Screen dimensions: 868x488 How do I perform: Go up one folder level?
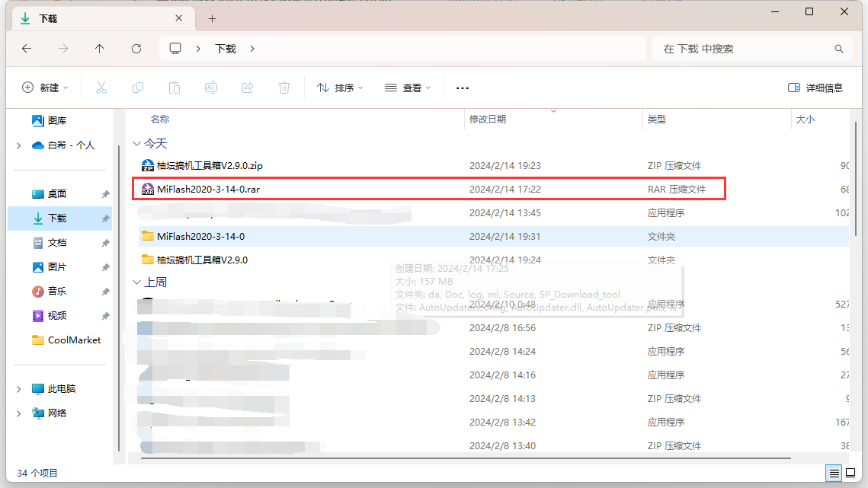100,49
